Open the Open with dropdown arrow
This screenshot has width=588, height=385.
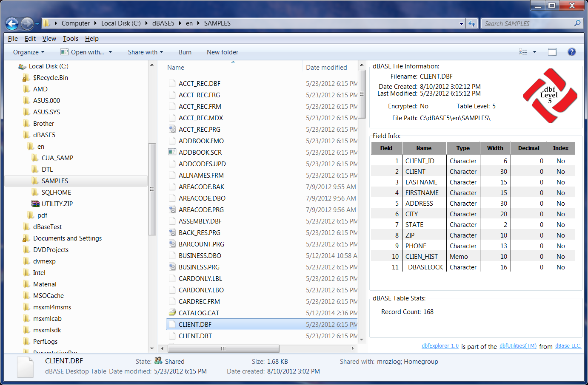[x=110, y=52]
